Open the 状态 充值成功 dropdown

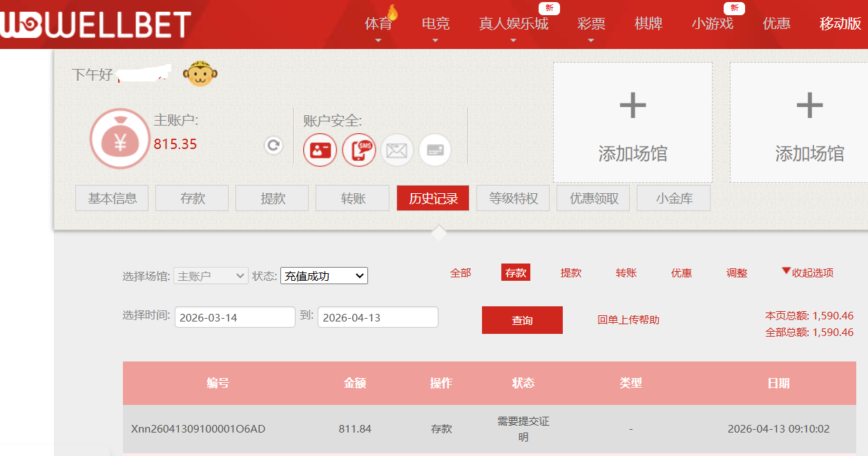pos(324,276)
